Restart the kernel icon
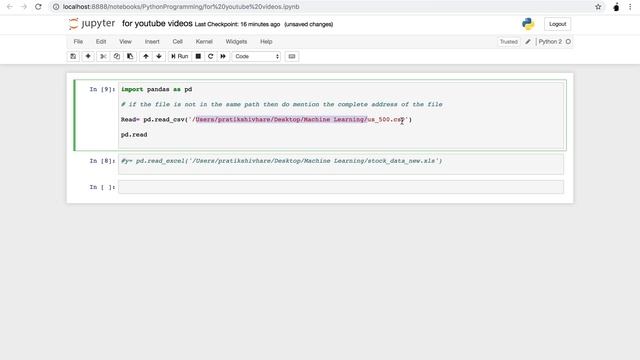 pyautogui.click(x=211, y=56)
